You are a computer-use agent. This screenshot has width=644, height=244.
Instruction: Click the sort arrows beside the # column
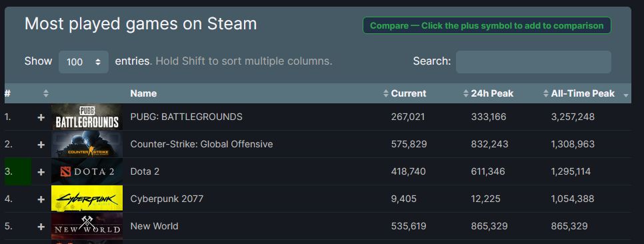(x=46, y=93)
